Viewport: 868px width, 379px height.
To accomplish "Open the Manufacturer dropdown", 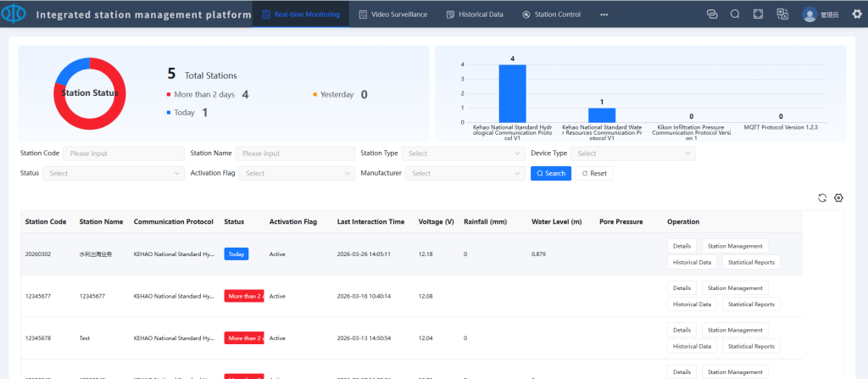I will [x=465, y=173].
